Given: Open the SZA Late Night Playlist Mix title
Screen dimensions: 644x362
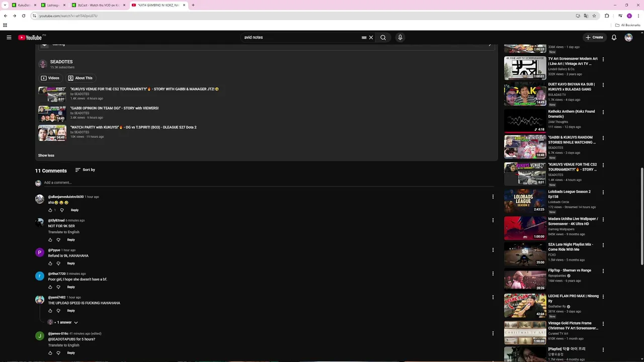Looking at the screenshot, I should click(x=571, y=247).
